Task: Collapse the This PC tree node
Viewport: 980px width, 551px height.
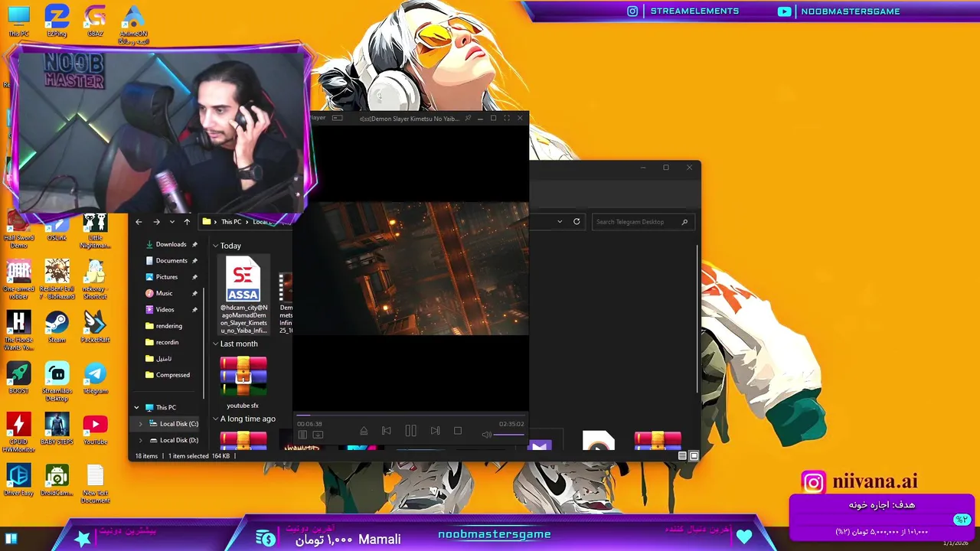Action: tap(136, 408)
